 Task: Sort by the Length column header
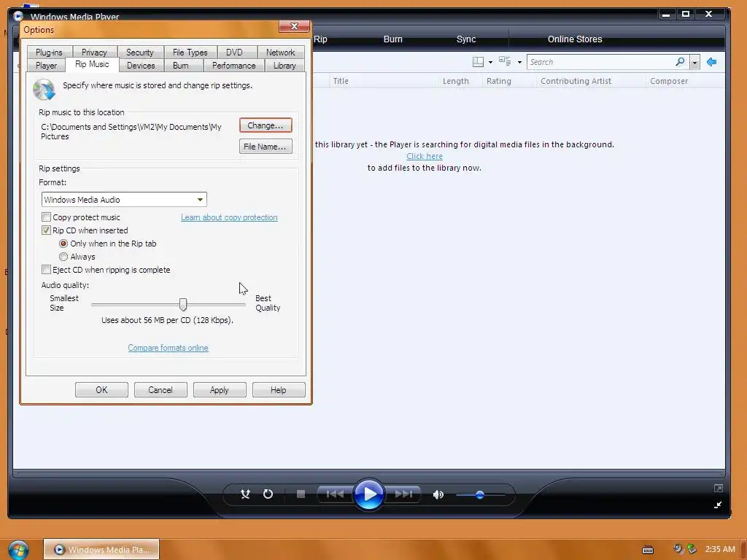[x=455, y=81]
